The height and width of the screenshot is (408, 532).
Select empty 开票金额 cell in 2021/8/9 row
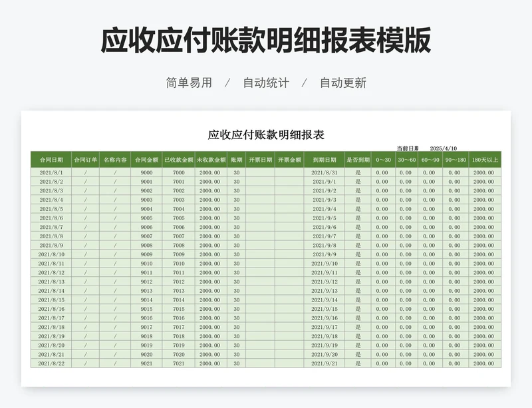(x=289, y=246)
